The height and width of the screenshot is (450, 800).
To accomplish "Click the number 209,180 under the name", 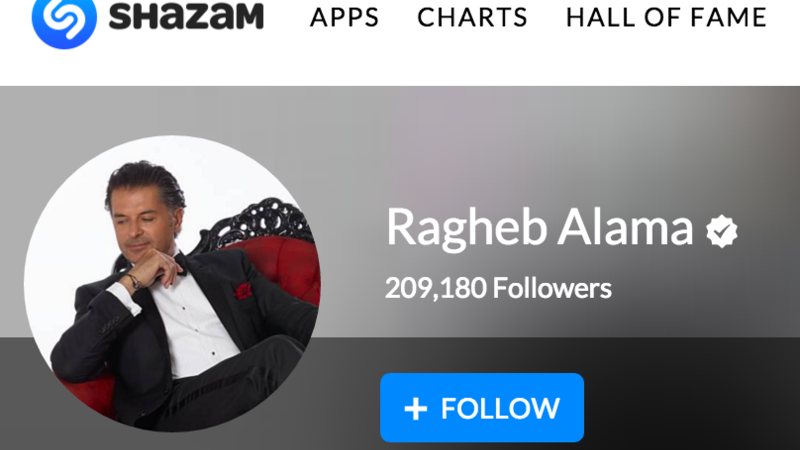I will pyautogui.click(x=436, y=289).
